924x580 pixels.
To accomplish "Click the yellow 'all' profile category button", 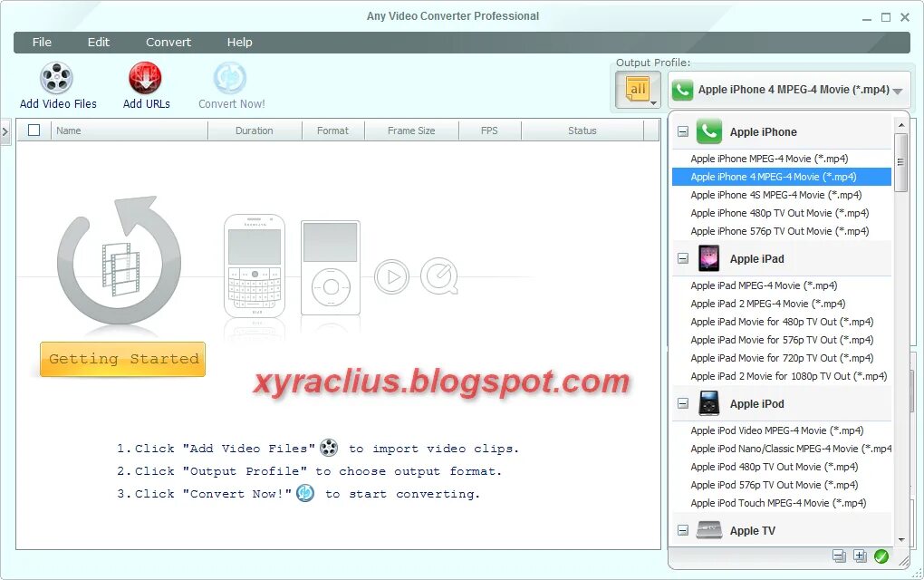I will (638, 90).
